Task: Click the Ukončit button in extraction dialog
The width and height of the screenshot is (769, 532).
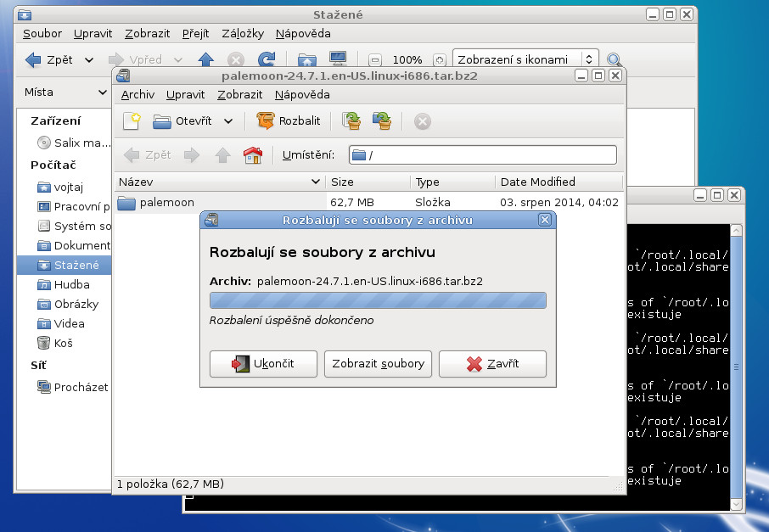Action: coord(263,364)
